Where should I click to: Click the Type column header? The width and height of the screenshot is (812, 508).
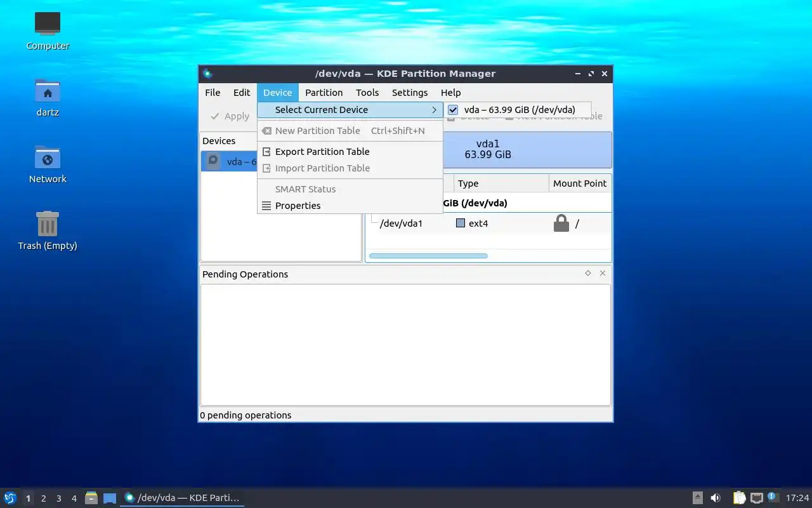point(501,184)
